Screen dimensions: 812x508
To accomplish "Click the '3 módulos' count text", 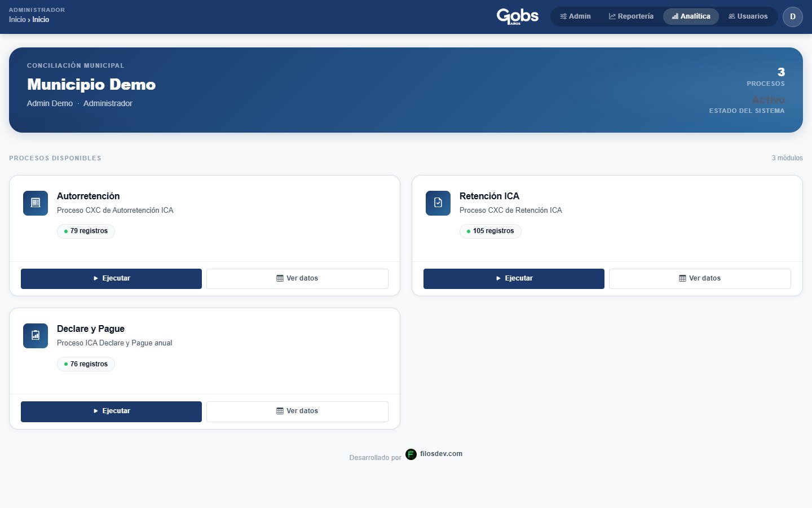I will pyautogui.click(x=787, y=158).
